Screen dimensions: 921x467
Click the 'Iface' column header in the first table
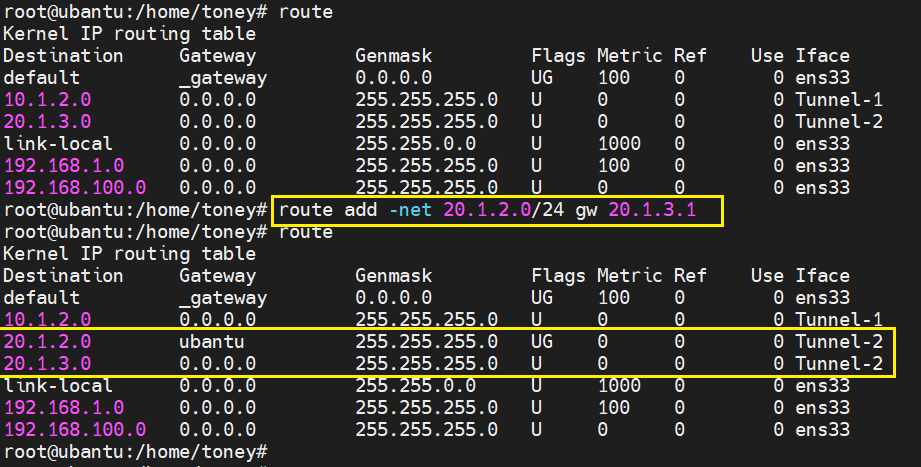click(822, 56)
